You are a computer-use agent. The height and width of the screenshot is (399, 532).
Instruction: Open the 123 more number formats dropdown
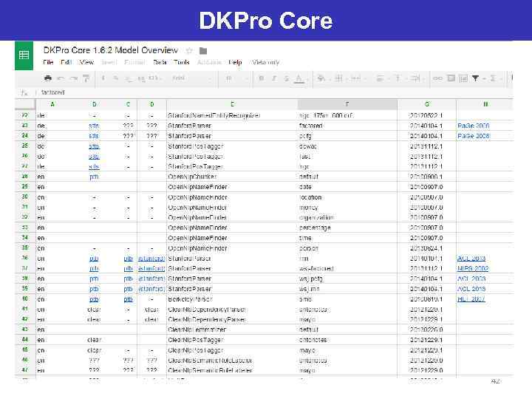click(154, 78)
